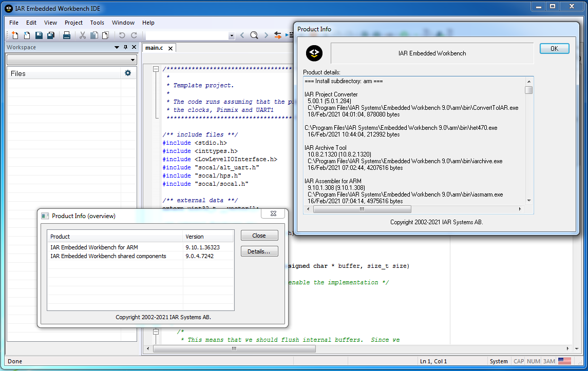
Task: Click the New Document toolbar icon
Action: coord(14,35)
